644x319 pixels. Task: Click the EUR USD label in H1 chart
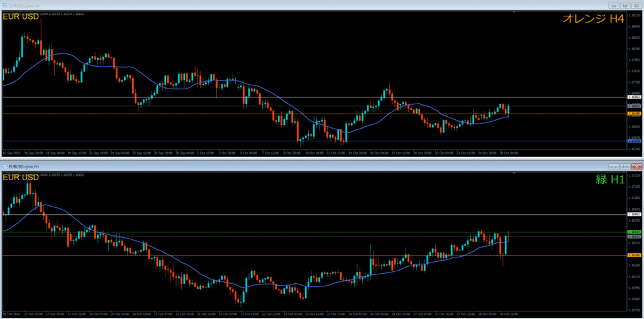coord(21,178)
